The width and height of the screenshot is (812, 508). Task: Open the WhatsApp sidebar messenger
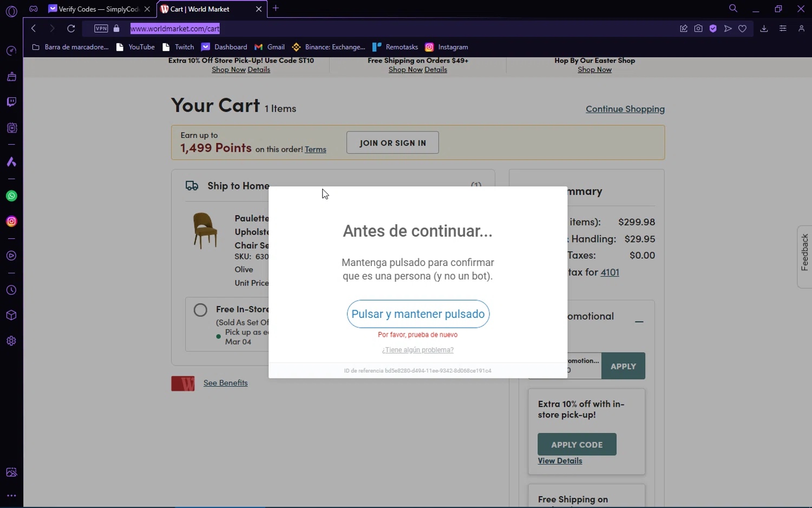[x=11, y=196]
